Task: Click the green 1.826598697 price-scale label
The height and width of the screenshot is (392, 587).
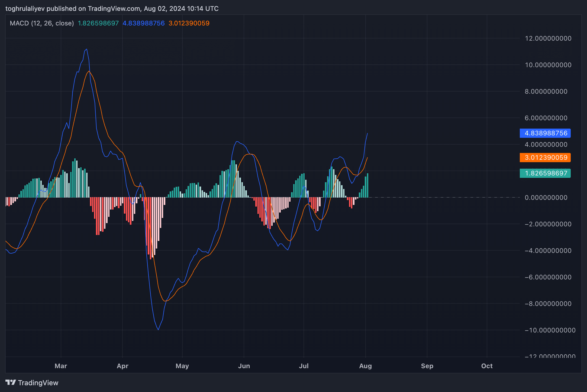Action: point(545,173)
